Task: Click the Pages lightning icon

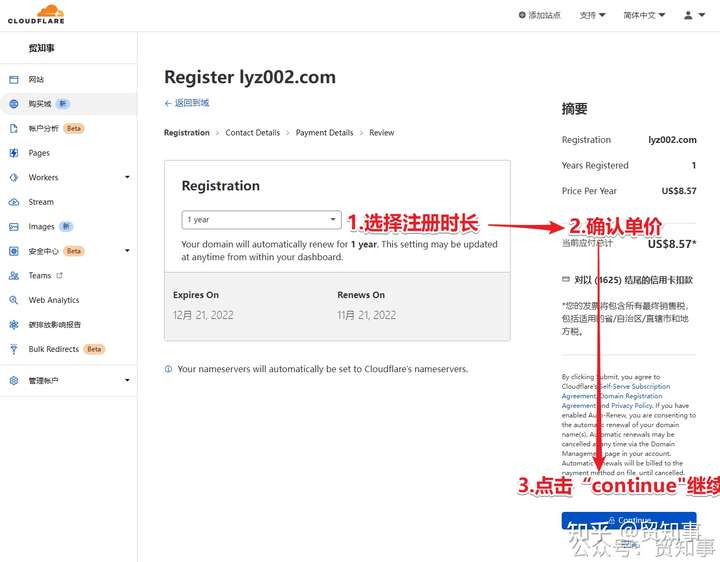Action: [x=14, y=153]
